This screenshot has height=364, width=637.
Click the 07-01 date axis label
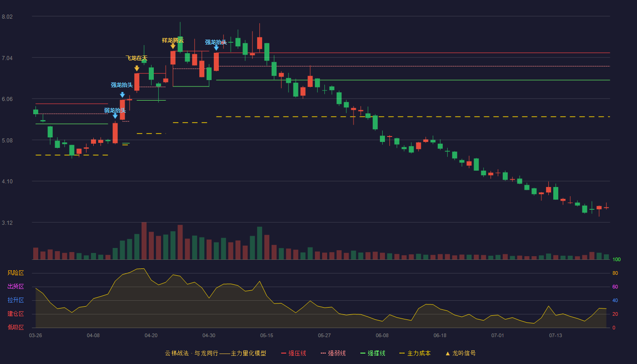pos(498,335)
